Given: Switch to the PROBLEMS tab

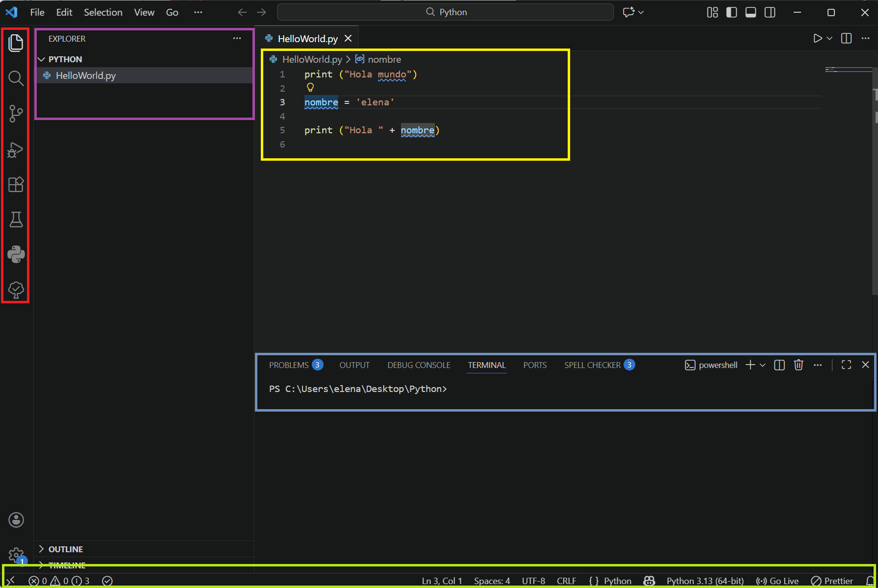Looking at the screenshot, I should pos(289,365).
